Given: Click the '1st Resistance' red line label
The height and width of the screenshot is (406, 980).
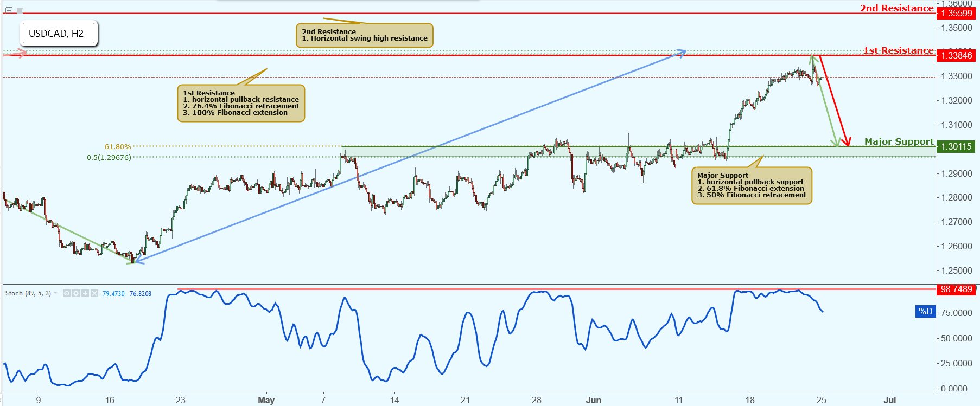Looking at the screenshot, I should [898, 50].
